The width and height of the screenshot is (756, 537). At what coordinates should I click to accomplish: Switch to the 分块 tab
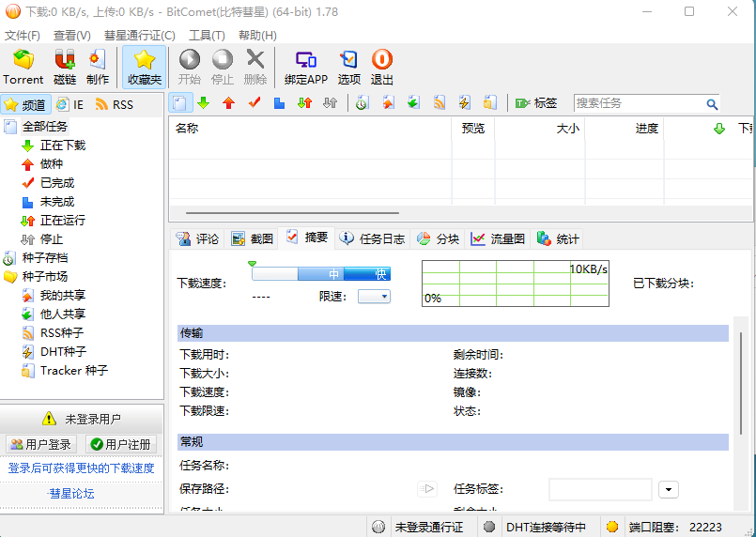point(438,239)
